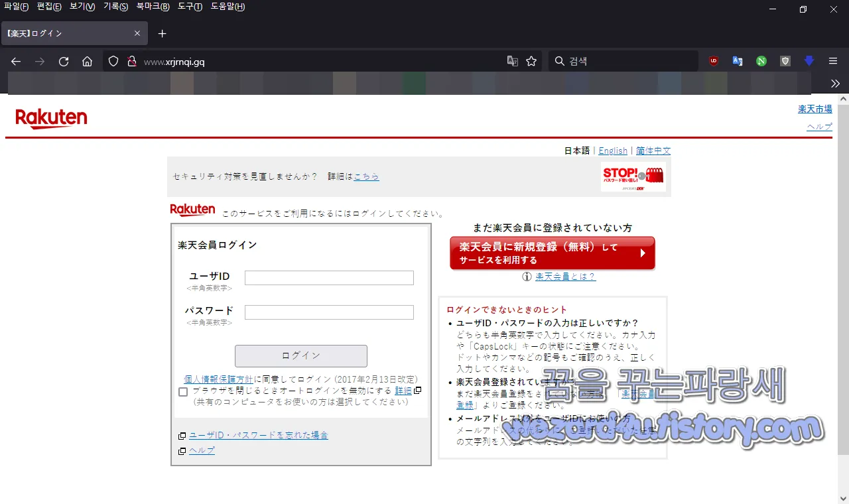Click the 楽天会員ログイン heading text
849x504 pixels.
(x=218, y=245)
